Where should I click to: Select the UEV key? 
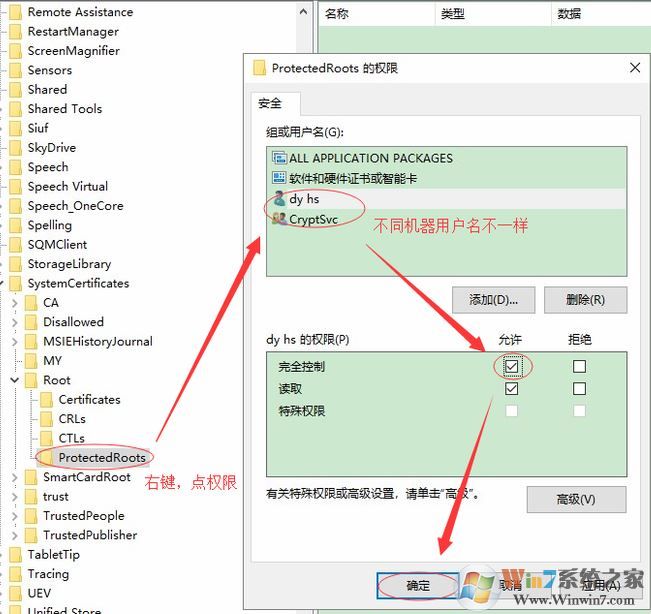(x=39, y=593)
